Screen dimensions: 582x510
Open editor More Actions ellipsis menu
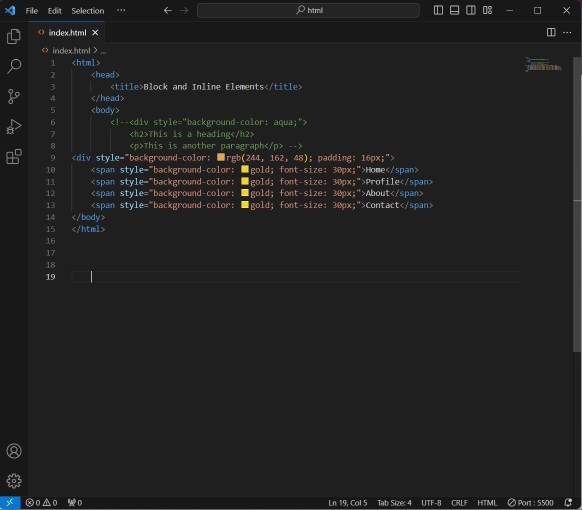tap(567, 33)
